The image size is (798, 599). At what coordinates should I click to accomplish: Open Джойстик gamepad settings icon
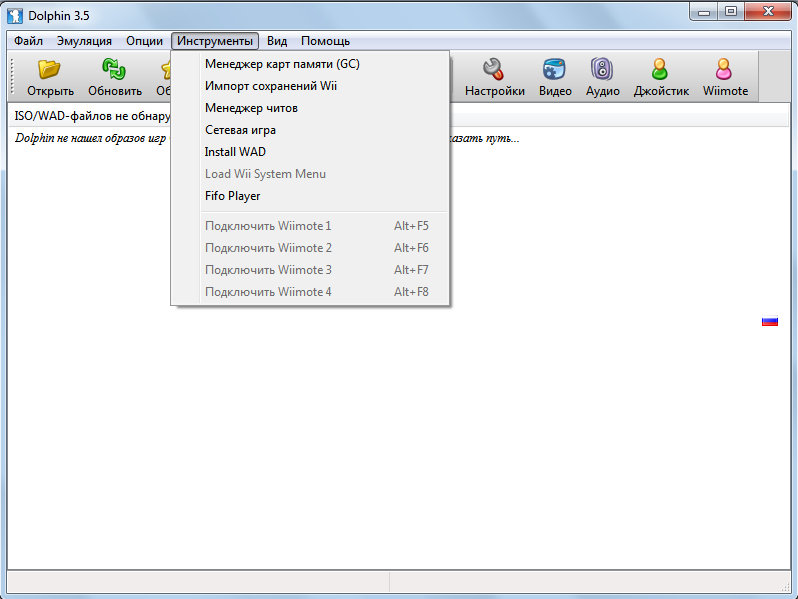[x=660, y=69]
